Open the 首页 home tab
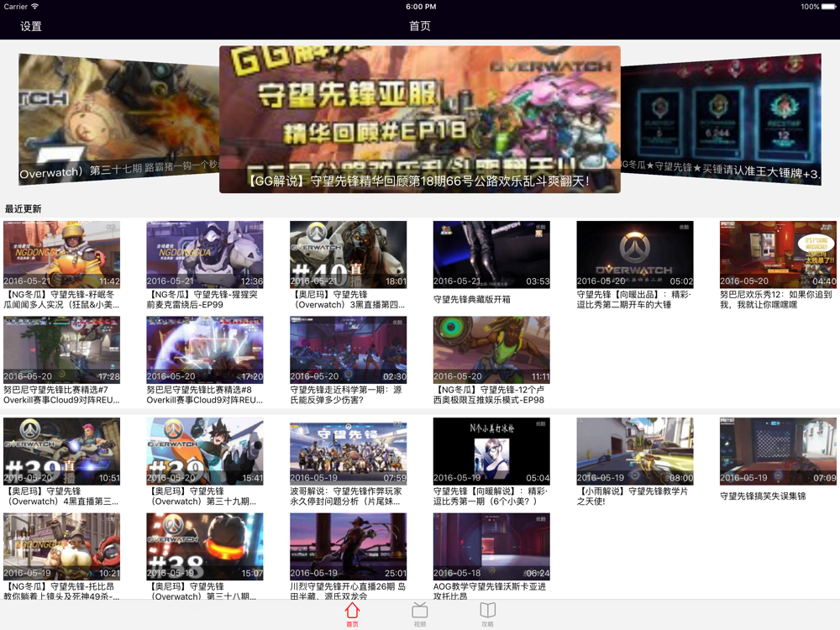The width and height of the screenshot is (840, 630). pos(352,614)
